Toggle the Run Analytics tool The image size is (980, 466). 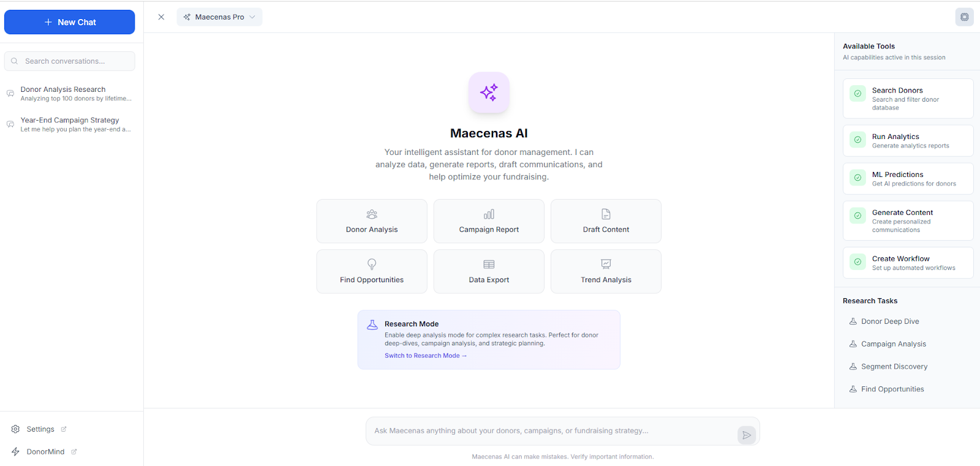[908, 141]
